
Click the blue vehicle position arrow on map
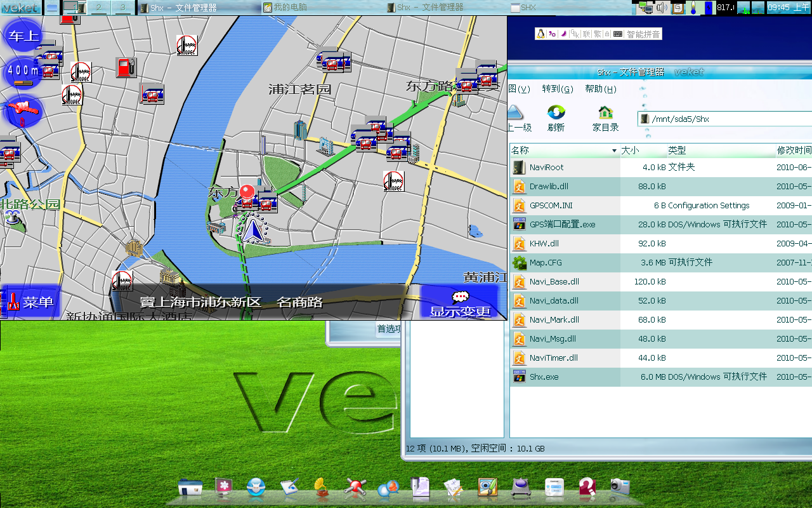click(x=252, y=230)
